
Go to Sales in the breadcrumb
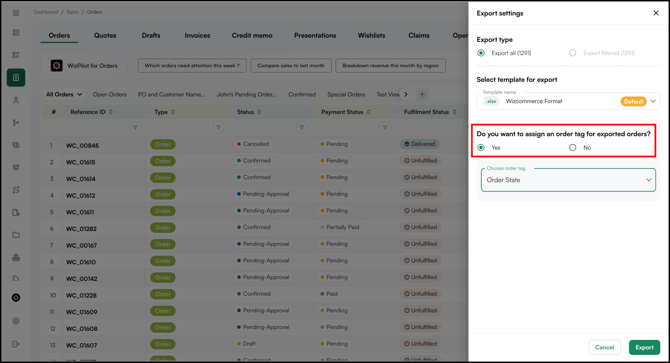click(72, 12)
